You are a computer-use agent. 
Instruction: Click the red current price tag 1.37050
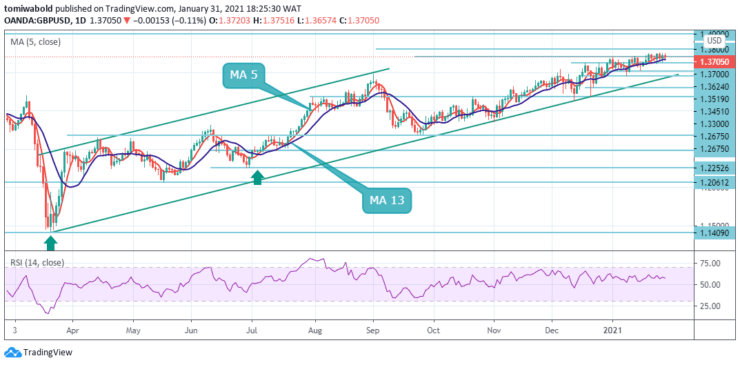[x=716, y=61]
